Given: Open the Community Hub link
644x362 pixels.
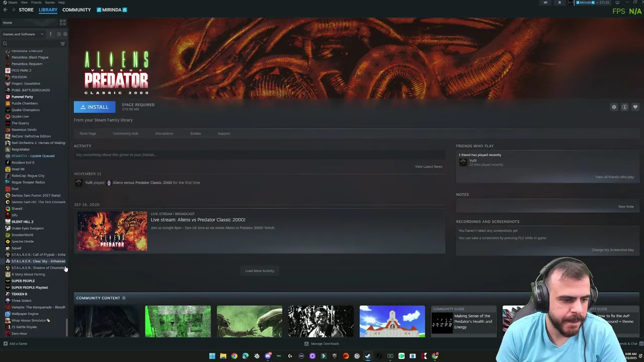Looking at the screenshot, I should [125, 133].
